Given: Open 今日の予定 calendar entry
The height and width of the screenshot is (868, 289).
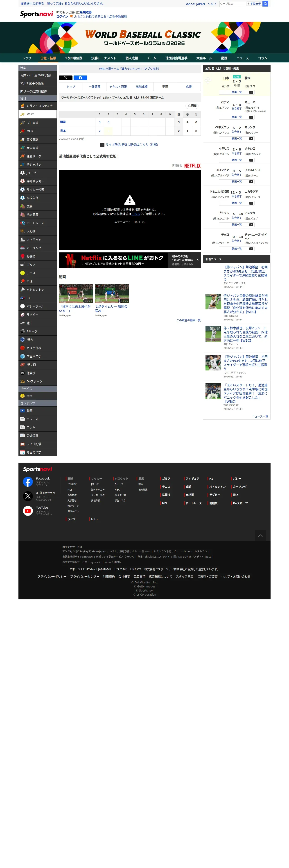Looking at the screenshot, I should click(x=37, y=452).
